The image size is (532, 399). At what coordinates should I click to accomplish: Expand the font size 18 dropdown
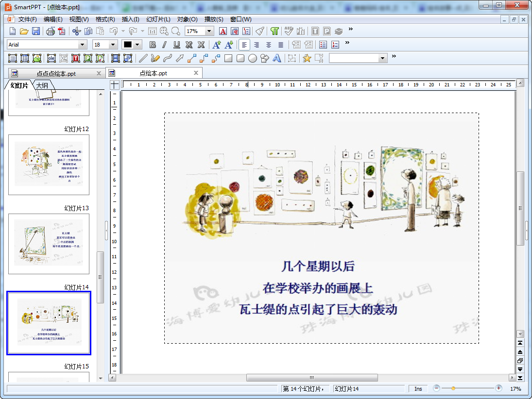pos(113,45)
